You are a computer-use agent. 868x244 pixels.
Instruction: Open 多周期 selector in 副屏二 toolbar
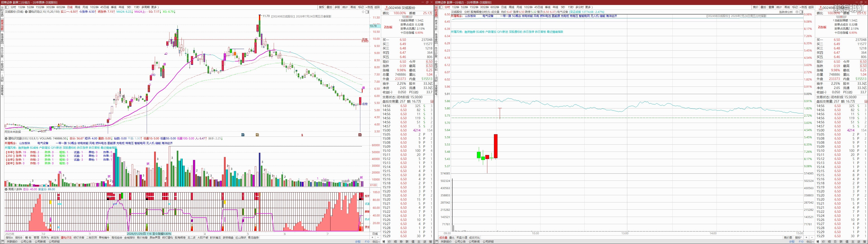(146, 7)
